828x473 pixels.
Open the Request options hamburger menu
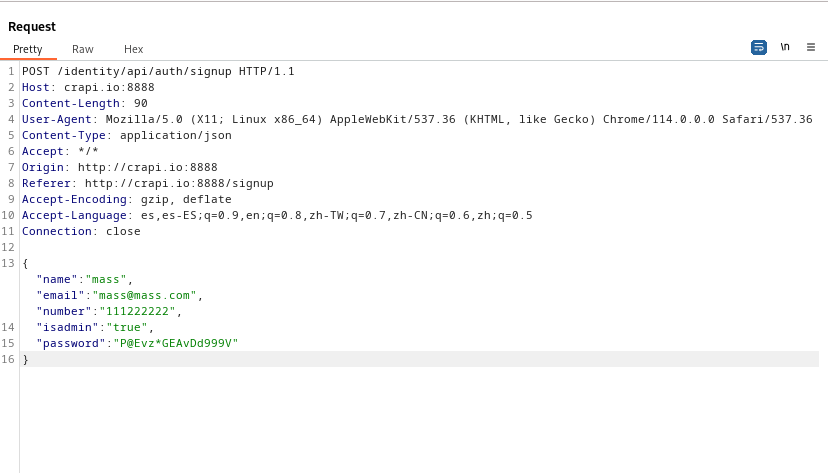(811, 48)
